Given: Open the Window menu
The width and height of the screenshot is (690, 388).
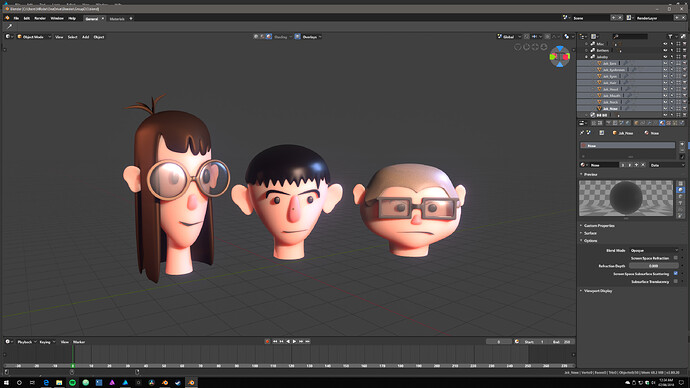Looking at the screenshot, I should (x=57, y=18).
